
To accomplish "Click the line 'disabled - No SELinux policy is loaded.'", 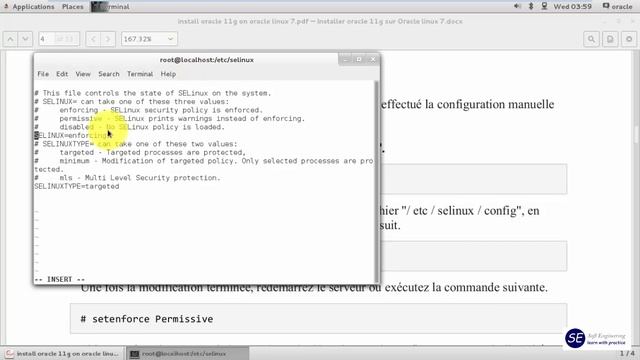I will pyautogui.click(x=142, y=127).
